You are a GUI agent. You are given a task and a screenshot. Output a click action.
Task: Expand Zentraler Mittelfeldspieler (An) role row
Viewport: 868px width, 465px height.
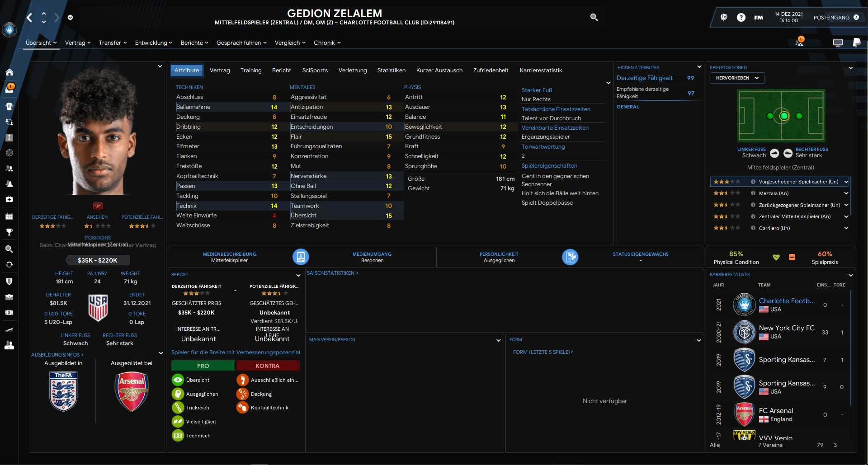tap(846, 216)
